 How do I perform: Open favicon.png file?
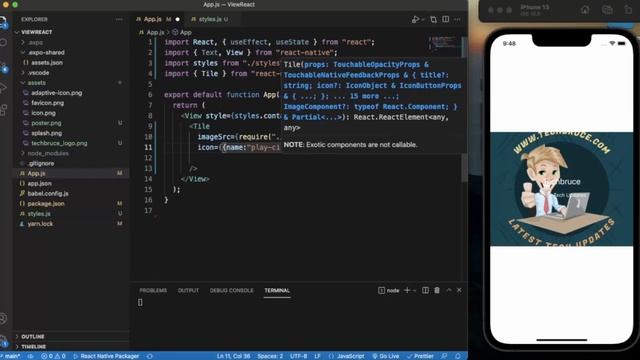coord(47,103)
